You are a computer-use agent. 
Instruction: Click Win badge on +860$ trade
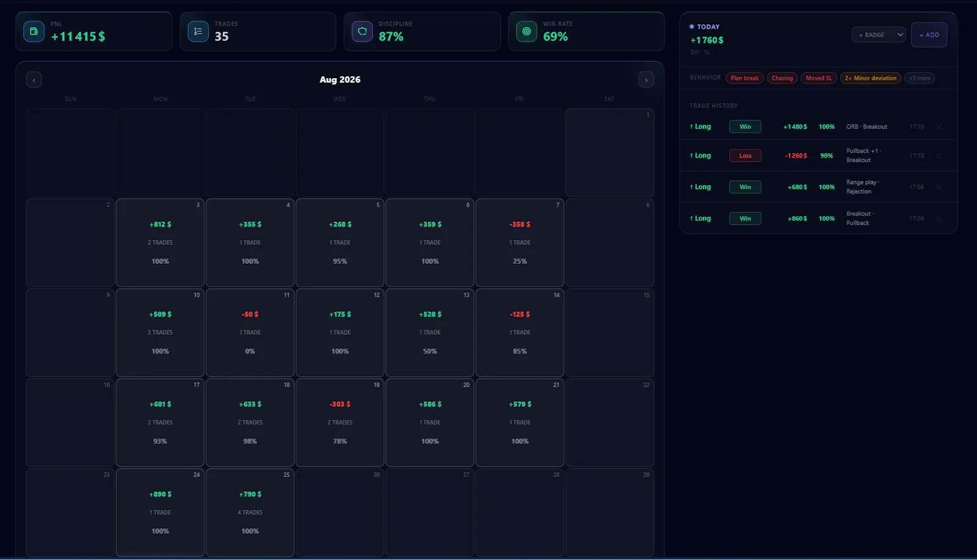point(745,219)
